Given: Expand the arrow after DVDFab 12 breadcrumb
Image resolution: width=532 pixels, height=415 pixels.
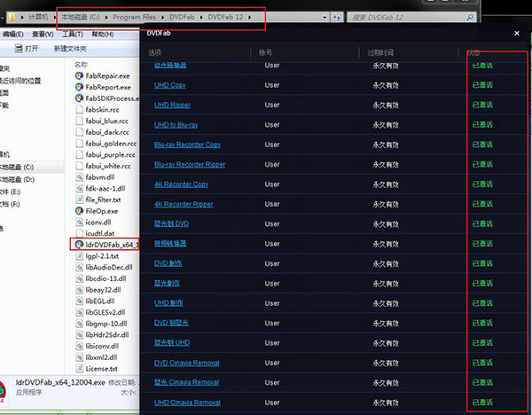Looking at the screenshot, I should click(250, 17).
